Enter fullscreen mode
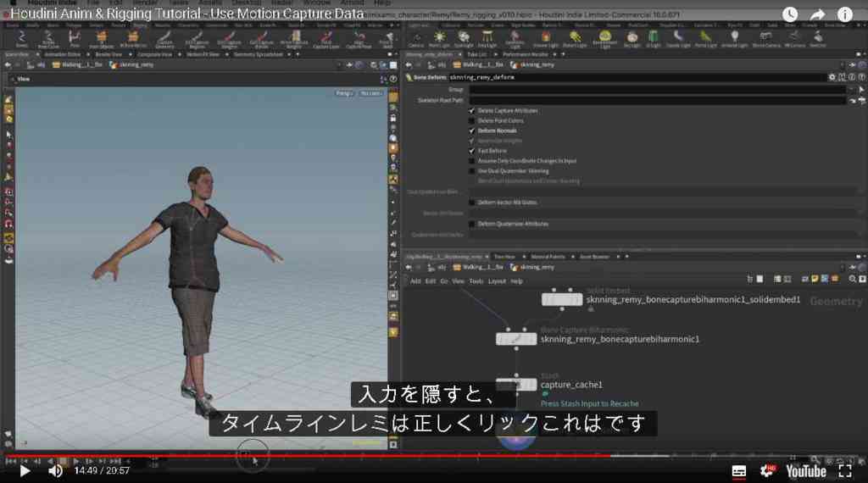The width and height of the screenshot is (868, 483). [x=845, y=471]
